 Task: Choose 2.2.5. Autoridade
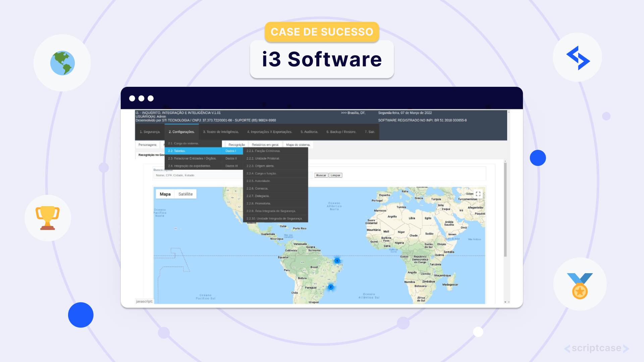tap(275, 181)
